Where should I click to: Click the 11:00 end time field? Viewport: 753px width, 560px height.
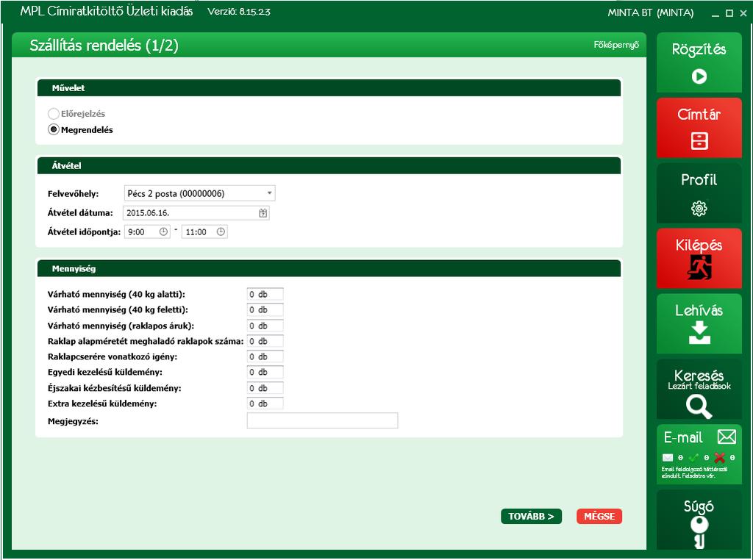(204, 231)
